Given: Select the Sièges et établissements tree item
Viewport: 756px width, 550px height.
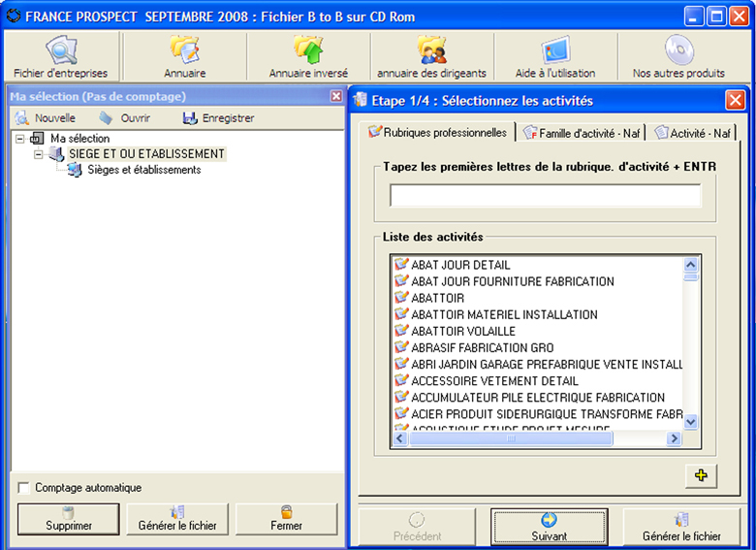Looking at the screenshot, I should coord(144,170).
